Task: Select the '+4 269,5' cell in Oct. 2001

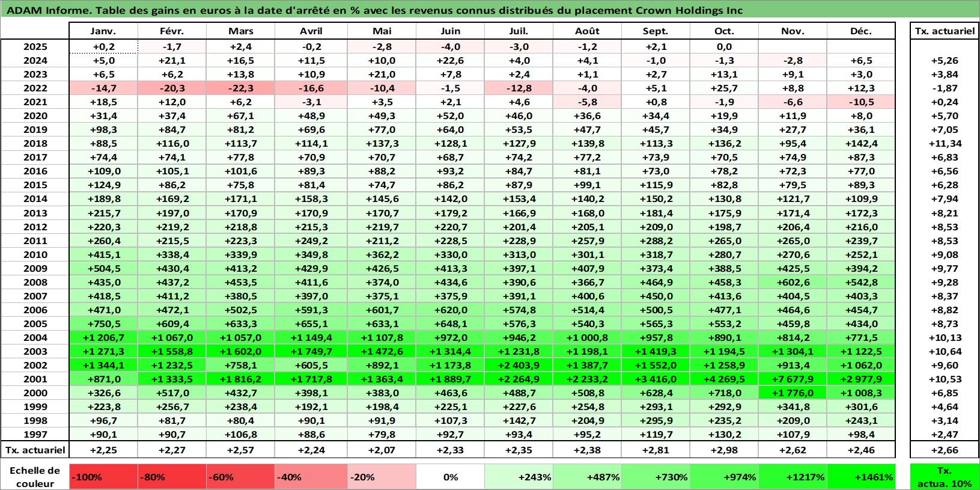Action: click(x=724, y=379)
